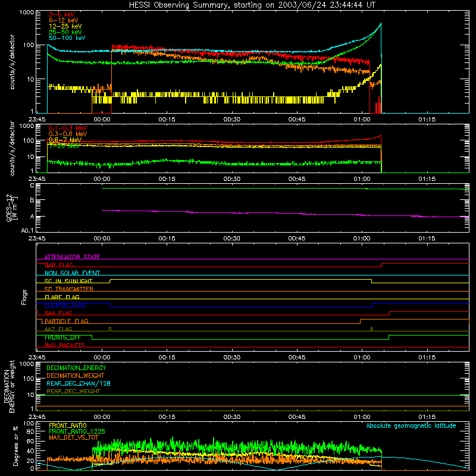The width and height of the screenshot is (476, 476).
Task: Click the Absolute geomagnetic latitude label
Action: pos(411,426)
